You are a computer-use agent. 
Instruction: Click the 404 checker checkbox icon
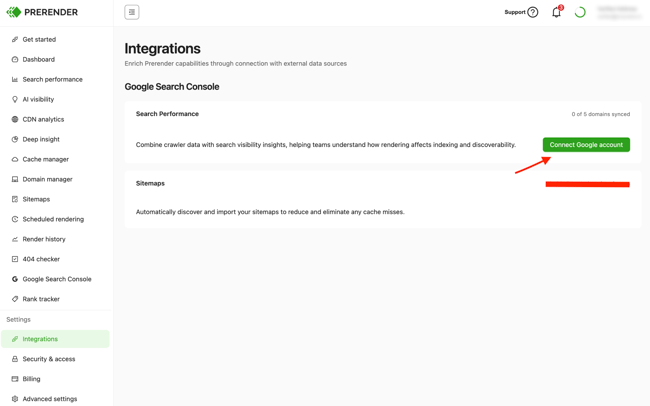tap(15, 259)
